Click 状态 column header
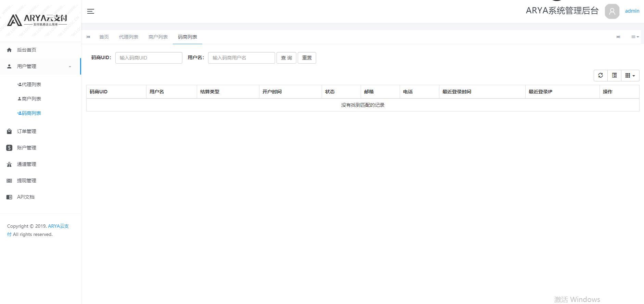The width and height of the screenshot is (644, 304). [341, 92]
